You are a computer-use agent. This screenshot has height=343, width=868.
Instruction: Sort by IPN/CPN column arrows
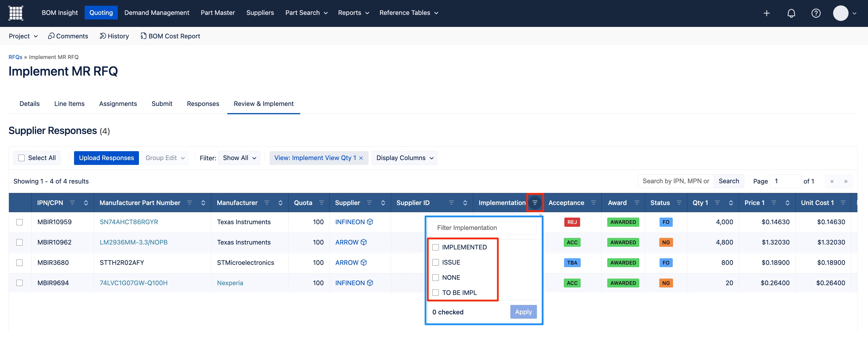click(86, 202)
